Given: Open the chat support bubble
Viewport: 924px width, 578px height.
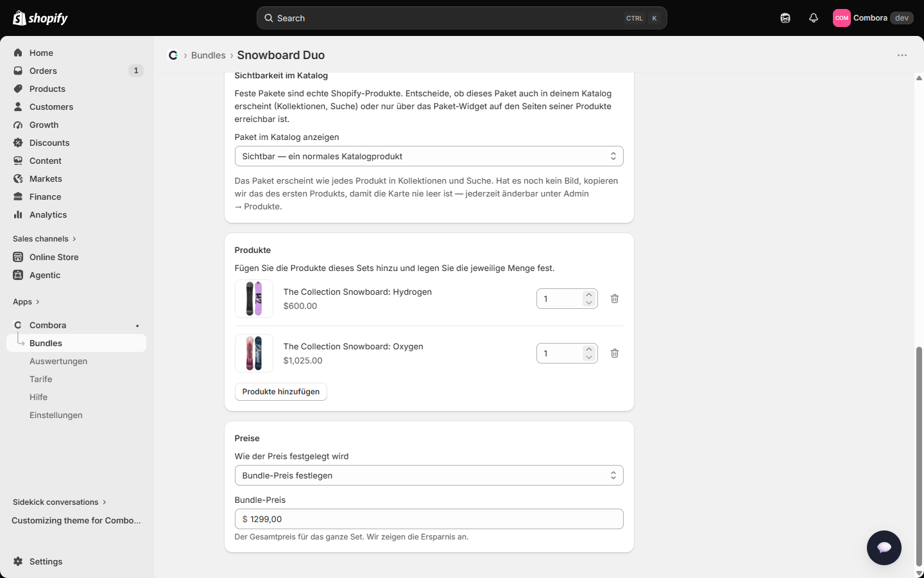Looking at the screenshot, I should coord(884,548).
